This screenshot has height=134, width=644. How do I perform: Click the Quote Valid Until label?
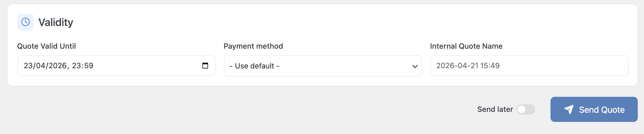(x=46, y=46)
